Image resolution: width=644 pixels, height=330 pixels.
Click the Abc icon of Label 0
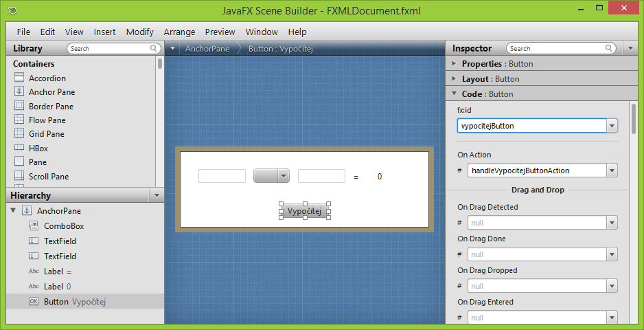(34, 286)
